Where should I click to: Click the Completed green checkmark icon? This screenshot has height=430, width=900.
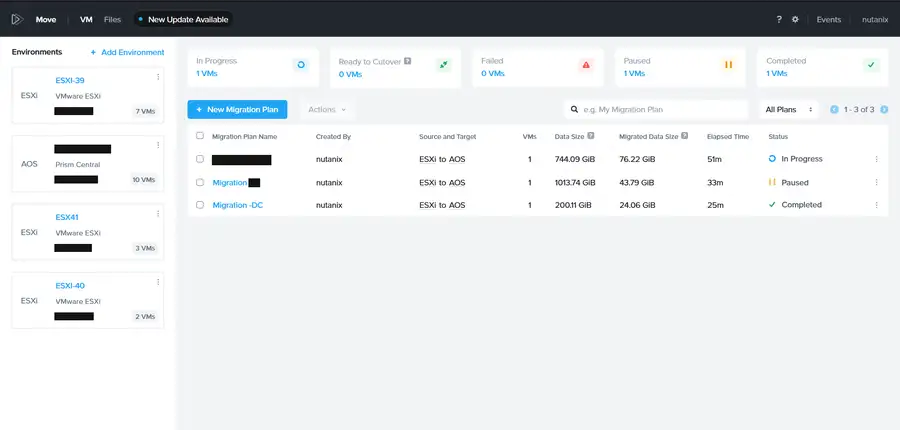tap(871, 65)
